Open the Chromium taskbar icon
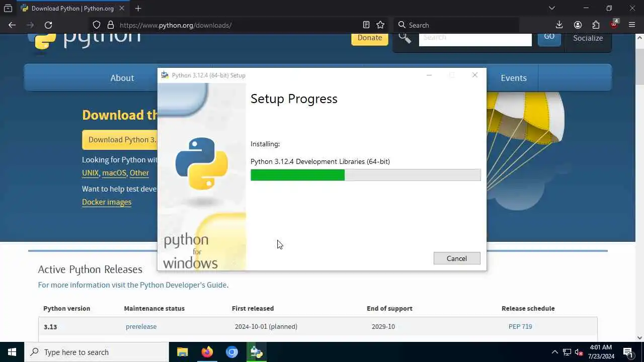Image resolution: width=644 pixels, height=362 pixels. pos(232,352)
